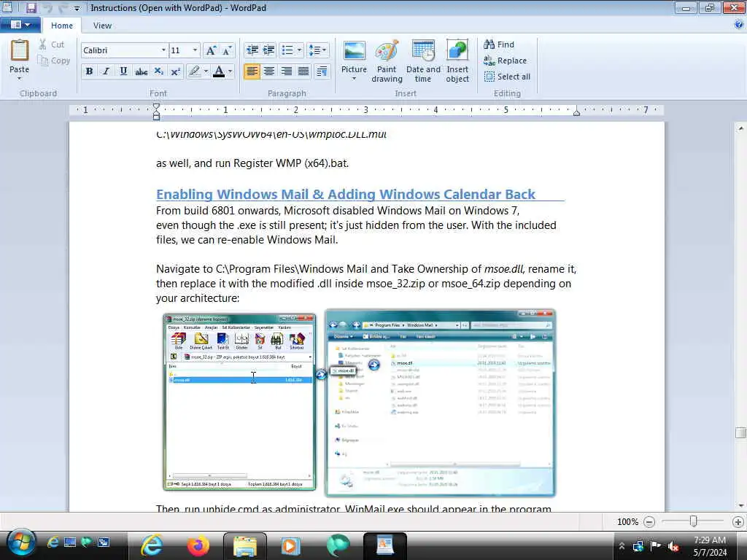Switch to the View tab

(x=102, y=26)
